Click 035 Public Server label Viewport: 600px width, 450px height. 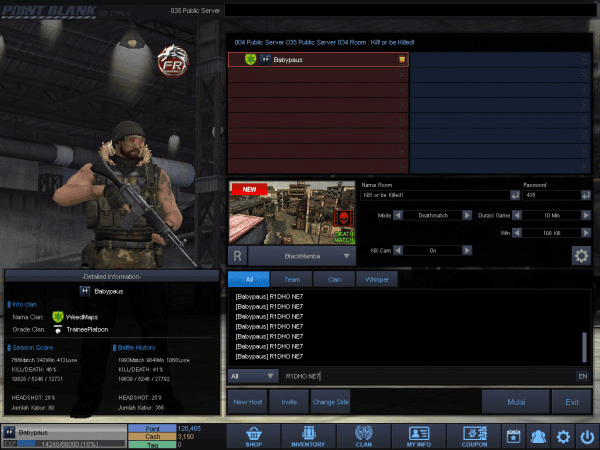click(196, 11)
